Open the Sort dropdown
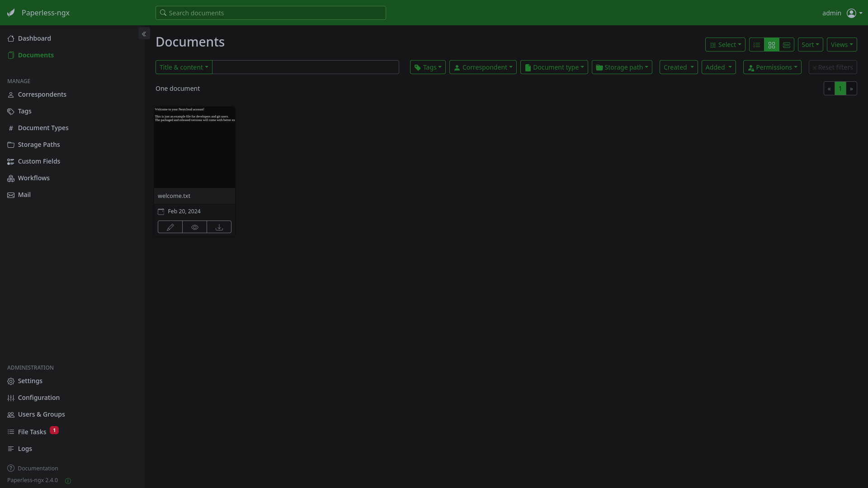Viewport: 868px width, 488px height. (x=810, y=45)
